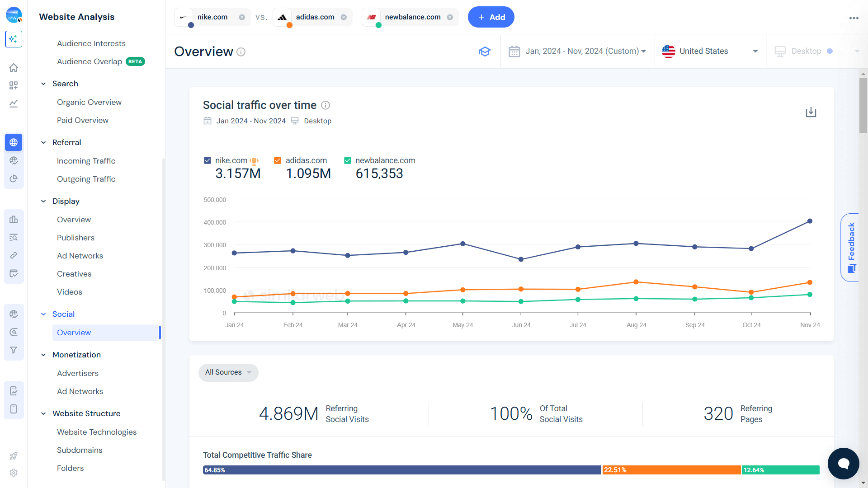Go to Organic Overview
The height and width of the screenshot is (488, 868).
click(89, 102)
